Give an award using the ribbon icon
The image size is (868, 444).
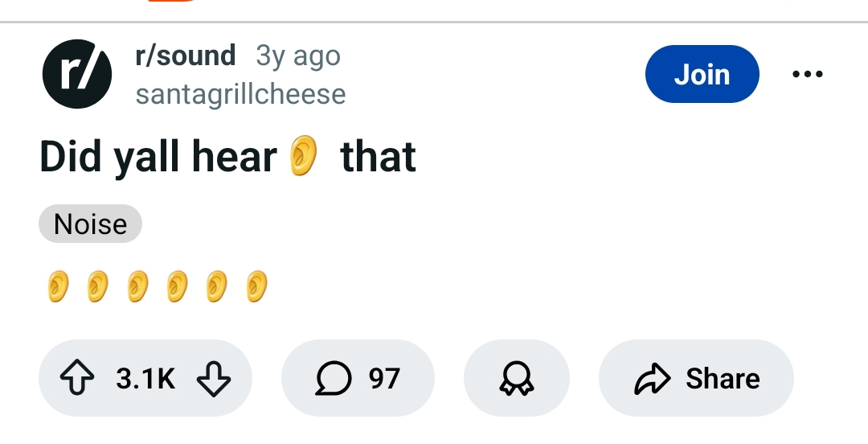(516, 378)
